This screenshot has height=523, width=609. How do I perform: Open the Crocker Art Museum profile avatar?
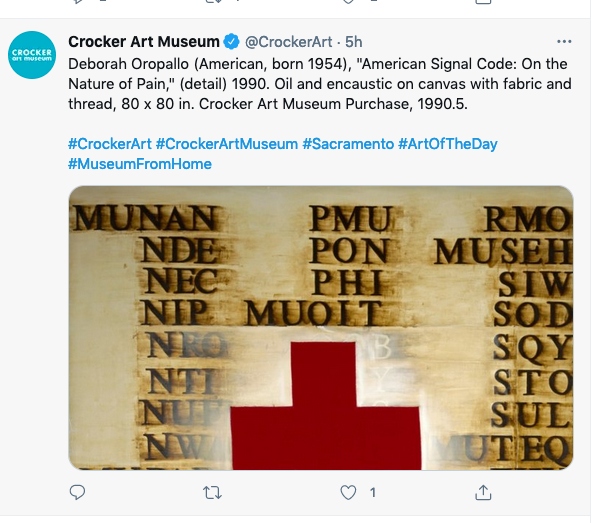[x=31, y=54]
